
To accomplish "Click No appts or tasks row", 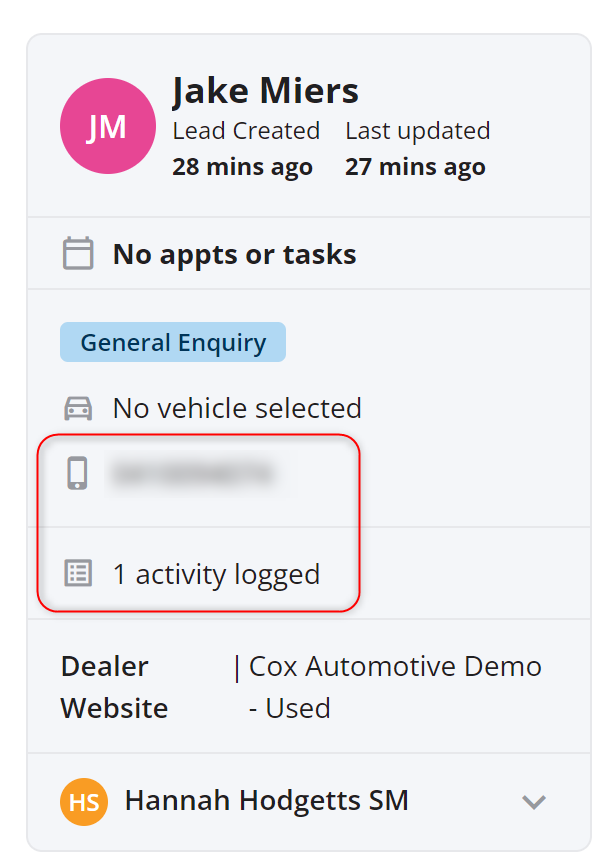I will click(x=309, y=254).
